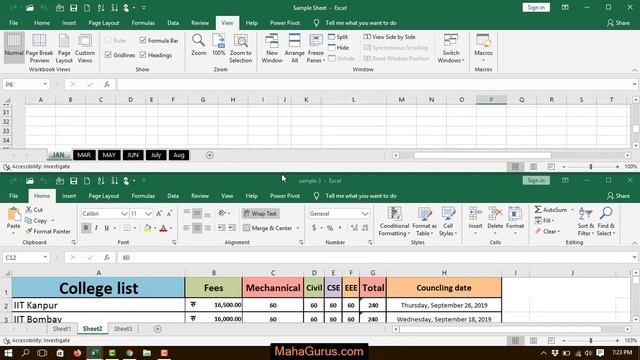Open the Fill Color yellow swatch
The image size is (640, 360).
click(147, 228)
